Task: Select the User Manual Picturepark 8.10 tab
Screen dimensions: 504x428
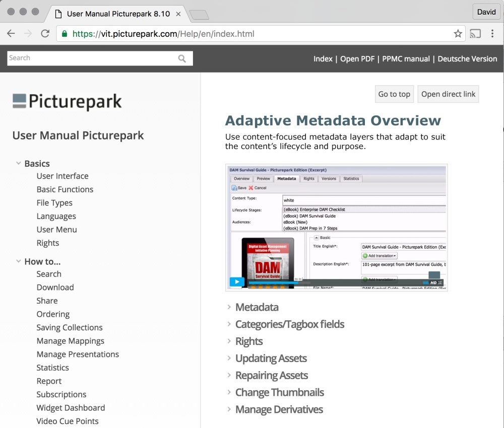Action: point(118,14)
